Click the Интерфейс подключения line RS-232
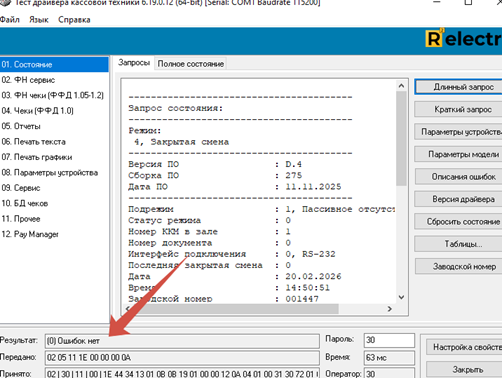 click(232, 254)
